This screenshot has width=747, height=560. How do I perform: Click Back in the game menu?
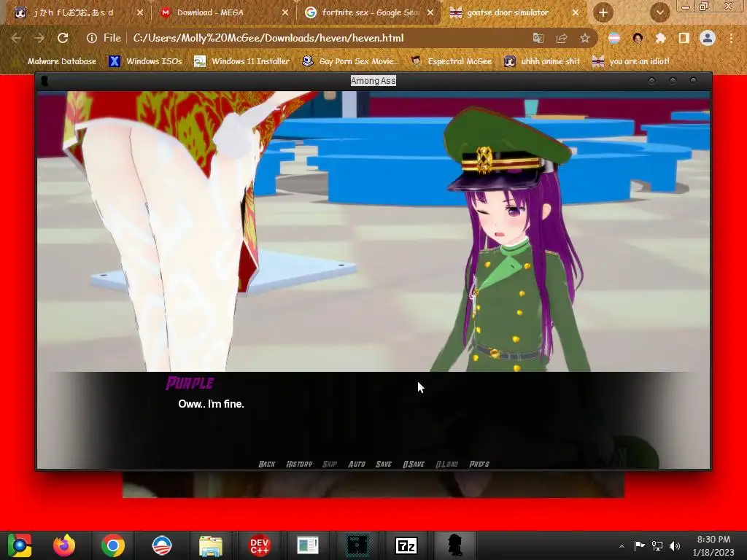point(267,464)
